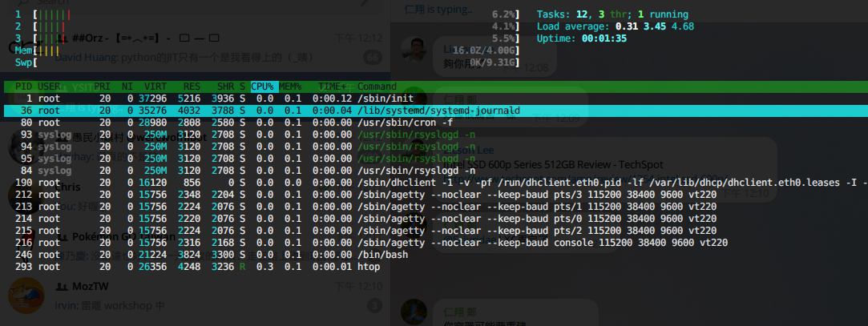Select the agetty pts/0 process row
This screenshot has width=868, height=326.
(434, 219)
